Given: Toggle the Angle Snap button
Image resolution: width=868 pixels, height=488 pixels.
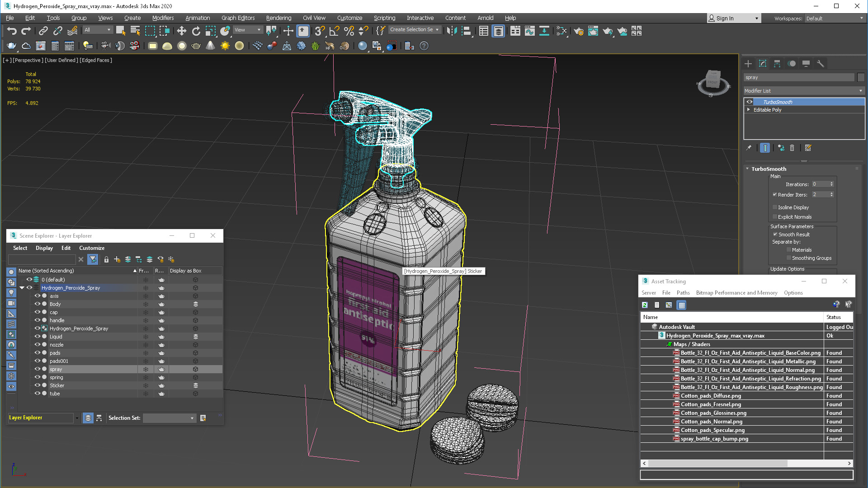Looking at the screenshot, I should tap(334, 31).
